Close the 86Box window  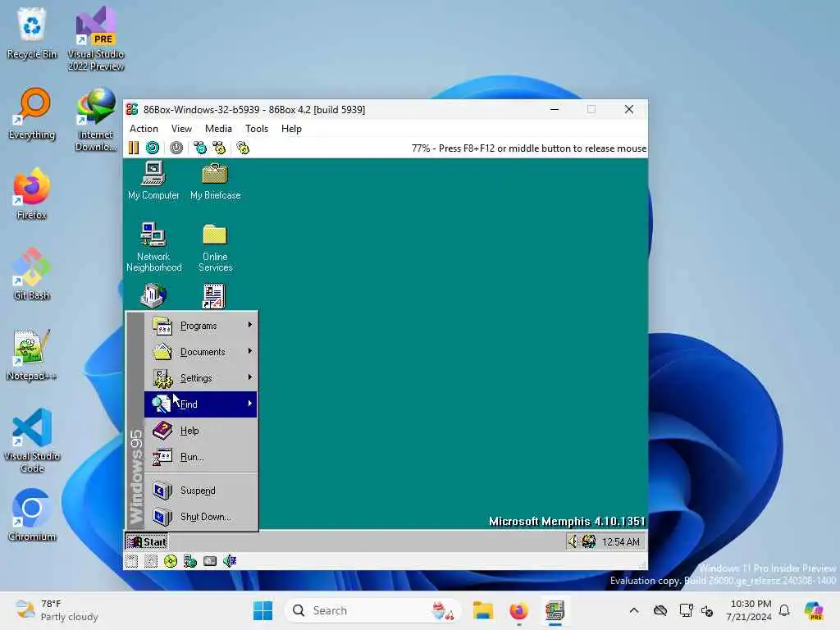point(629,109)
